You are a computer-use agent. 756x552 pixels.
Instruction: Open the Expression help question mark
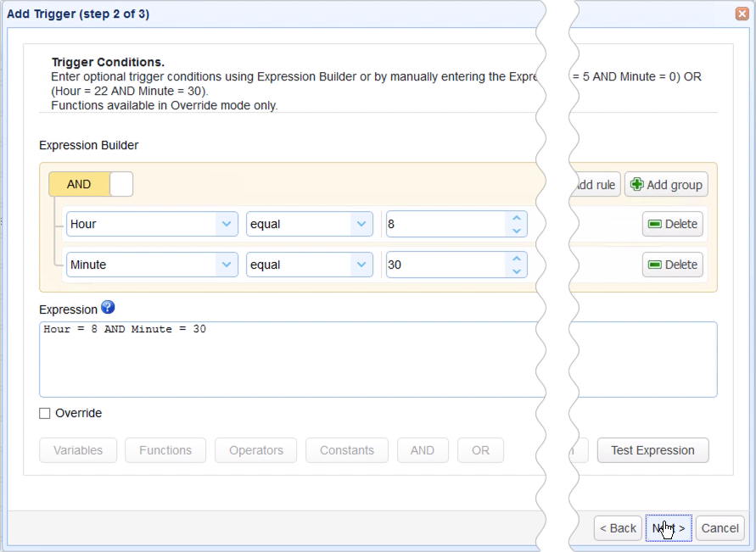tap(108, 308)
